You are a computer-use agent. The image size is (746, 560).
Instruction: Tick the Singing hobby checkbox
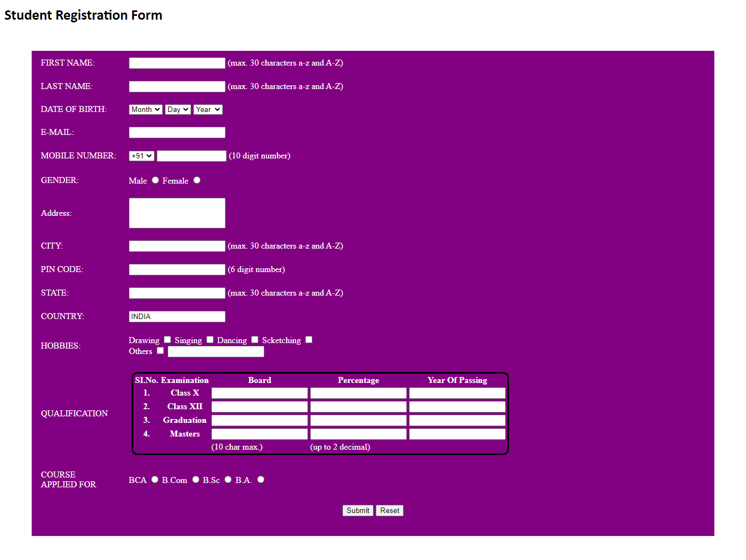point(210,340)
